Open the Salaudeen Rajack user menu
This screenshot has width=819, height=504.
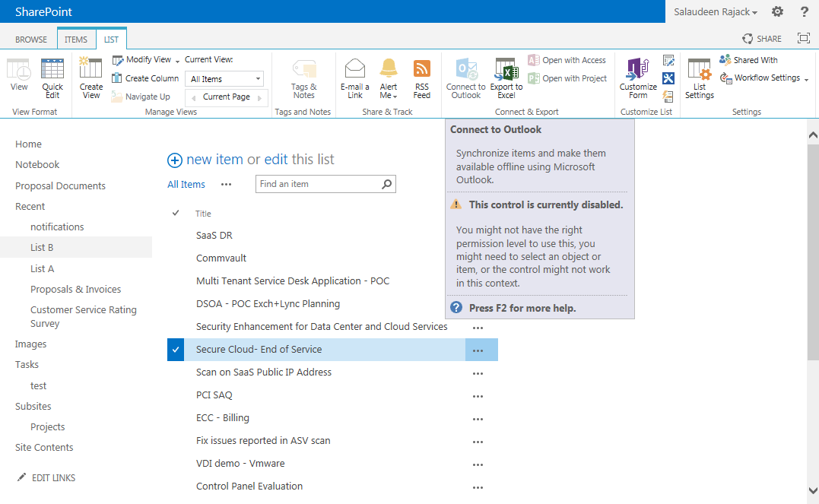coord(715,11)
